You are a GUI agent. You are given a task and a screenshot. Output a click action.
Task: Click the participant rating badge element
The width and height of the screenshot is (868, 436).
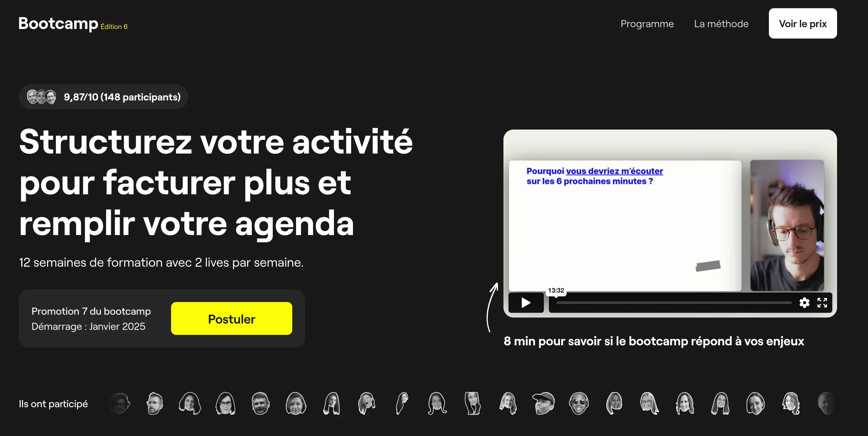[104, 97]
